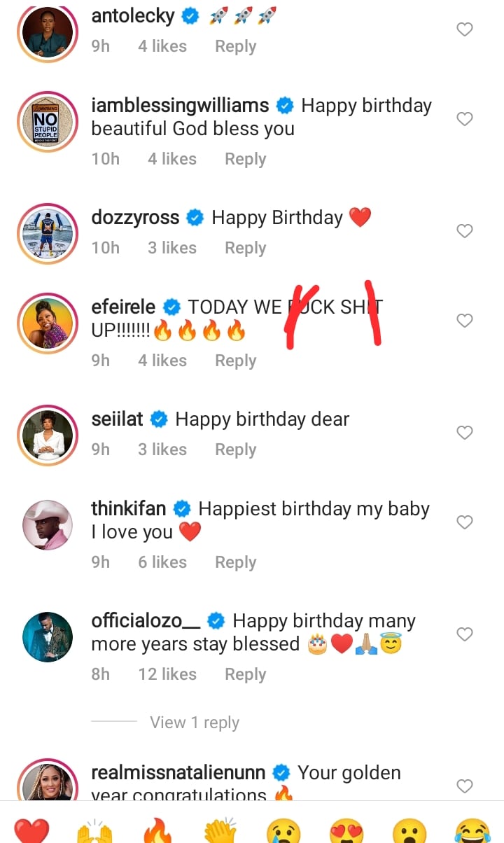Image resolution: width=504 pixels, height=843 pixels.
Task: Open thinkifan's profile picture
Action: click(48, 524)
